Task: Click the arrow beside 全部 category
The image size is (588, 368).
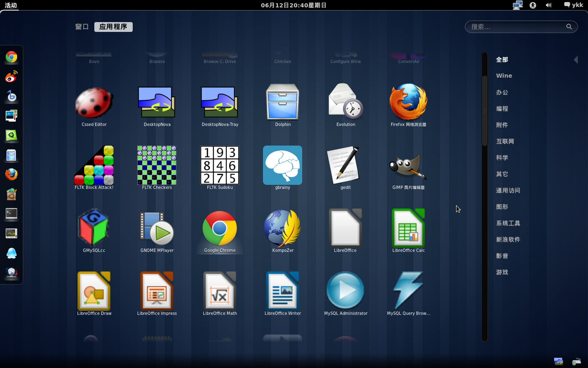Action: pos(576,60)
